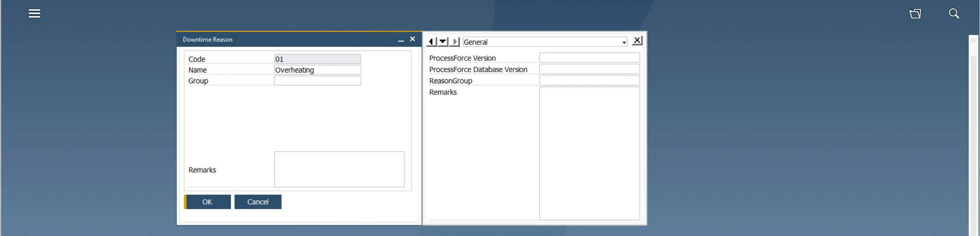Screen dimensions: 980x236
Task: Focus the side panel Remarks text area
Action: [590, 153]
